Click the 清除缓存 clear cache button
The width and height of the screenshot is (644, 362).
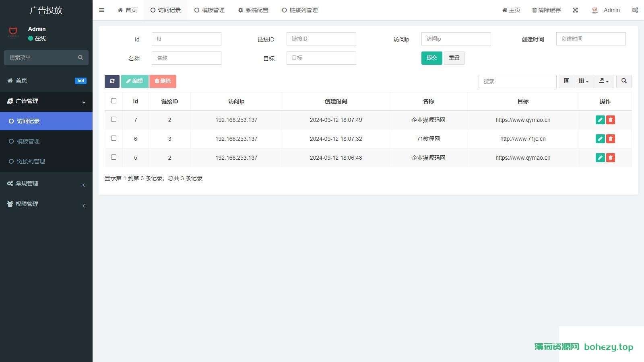click(x=546, y=10)
